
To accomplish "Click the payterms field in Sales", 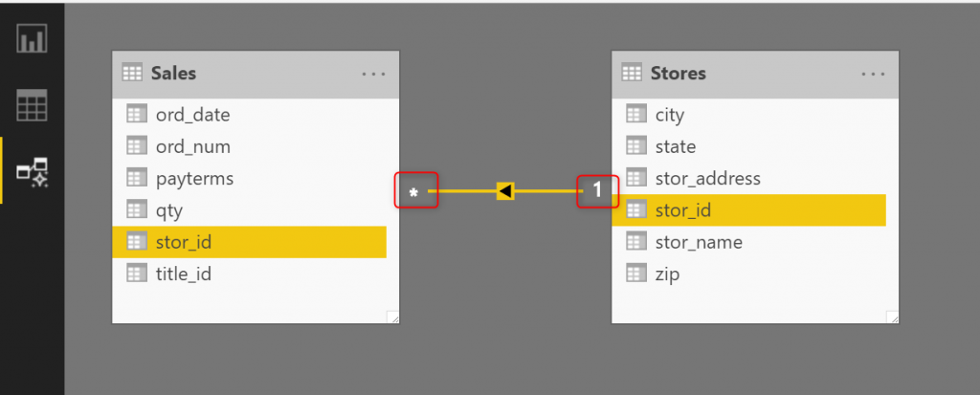I will point(194,179).
